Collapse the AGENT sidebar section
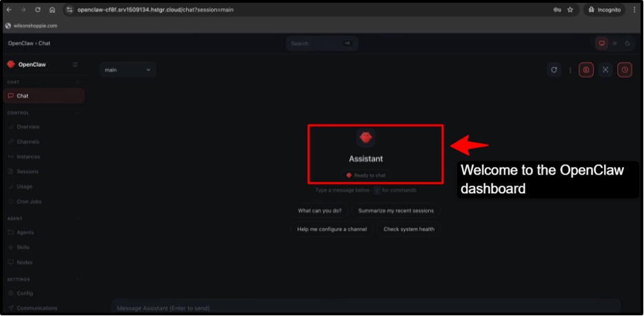 coord(78,219)
